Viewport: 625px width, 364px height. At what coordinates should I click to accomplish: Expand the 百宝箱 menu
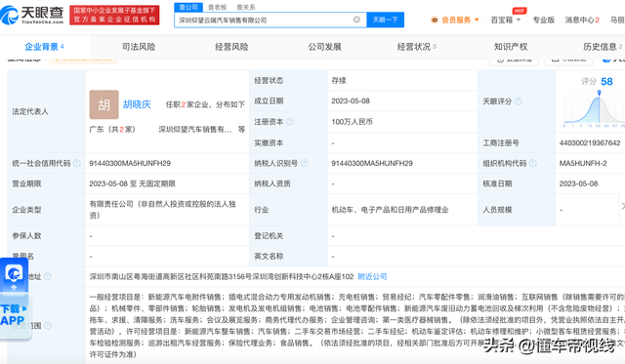coord(506,20)
